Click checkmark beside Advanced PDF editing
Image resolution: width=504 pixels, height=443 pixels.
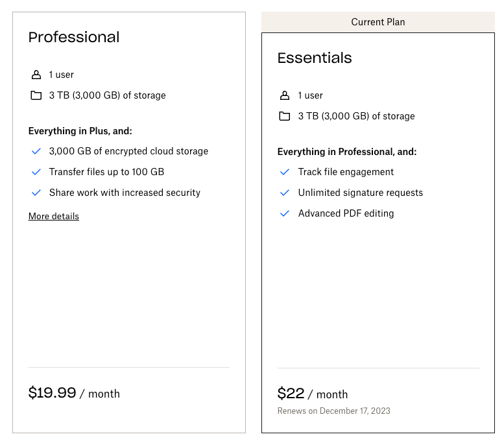[x=285, y=213]
